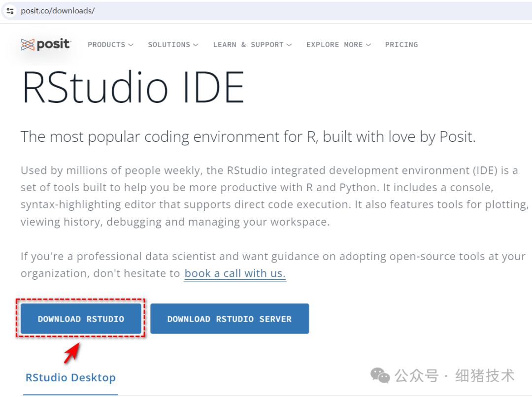
Task: Click the DOWNLOAD RSTUDIO button
Action: click(80, 319)
